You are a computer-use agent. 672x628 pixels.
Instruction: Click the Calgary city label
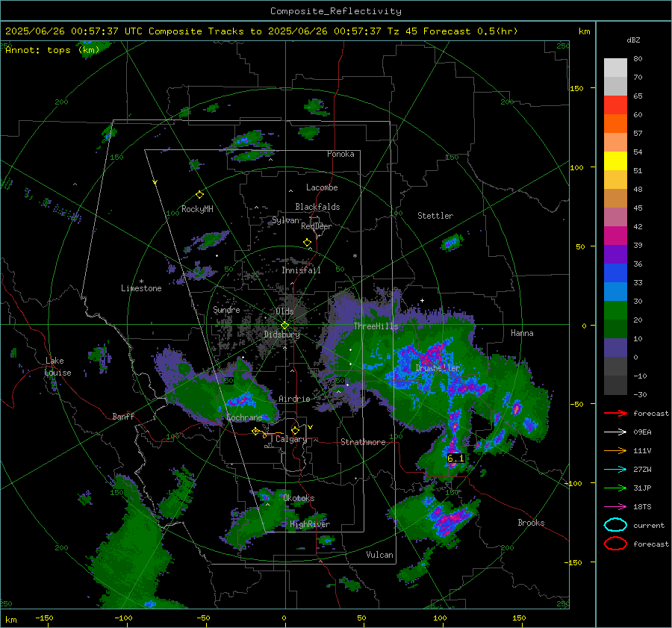[291, 439]
